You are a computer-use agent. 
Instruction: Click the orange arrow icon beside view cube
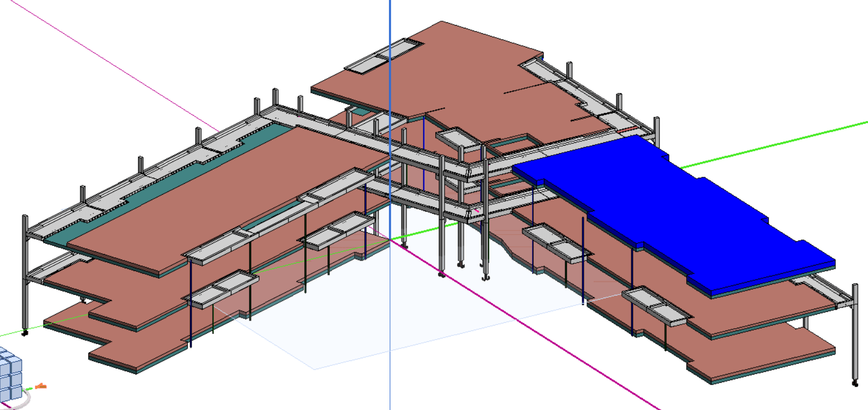tap(41, 387)
